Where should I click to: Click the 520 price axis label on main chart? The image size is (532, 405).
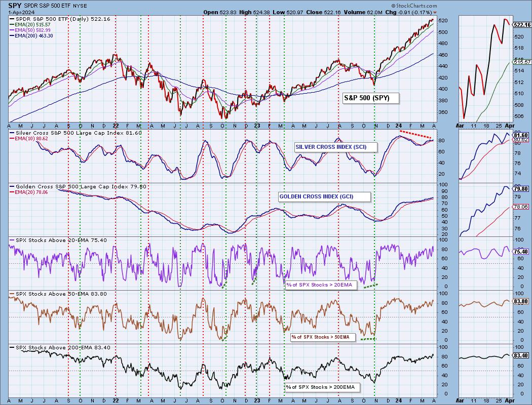click(443, 21)
